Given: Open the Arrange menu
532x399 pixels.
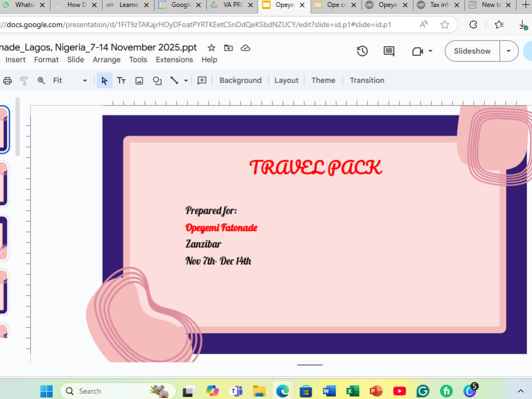Looking at the screenshot, I should click(x=106, y=60).
